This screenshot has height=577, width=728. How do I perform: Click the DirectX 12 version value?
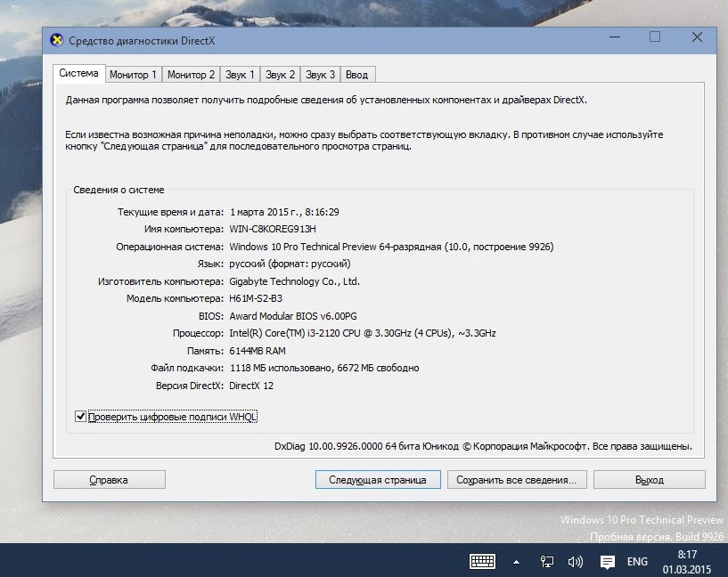[251, 386]
